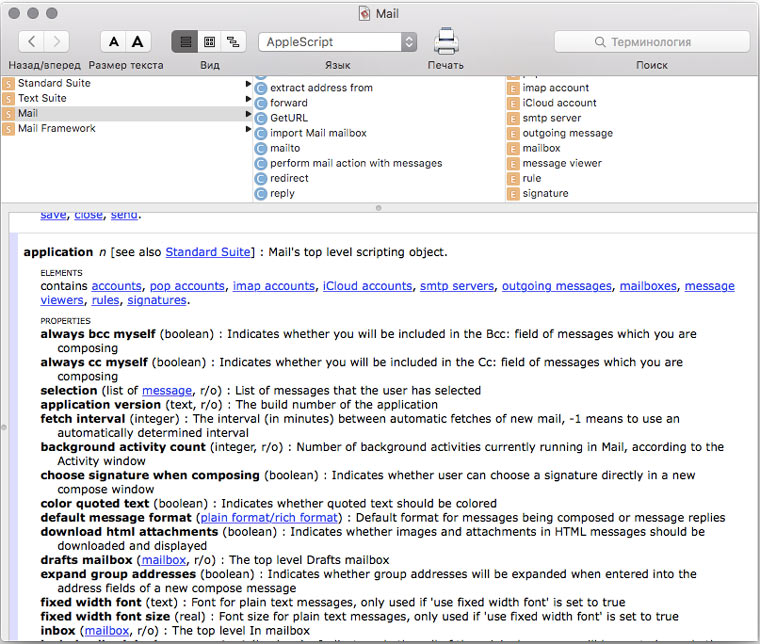Open the message link in selection property
The width and height of the screenshot is (760, 644).
(167, 391)
